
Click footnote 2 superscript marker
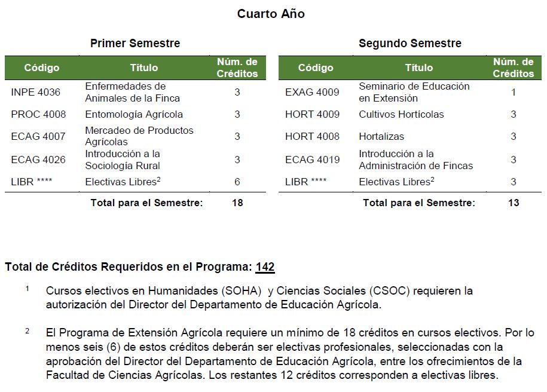pos(27,331)
